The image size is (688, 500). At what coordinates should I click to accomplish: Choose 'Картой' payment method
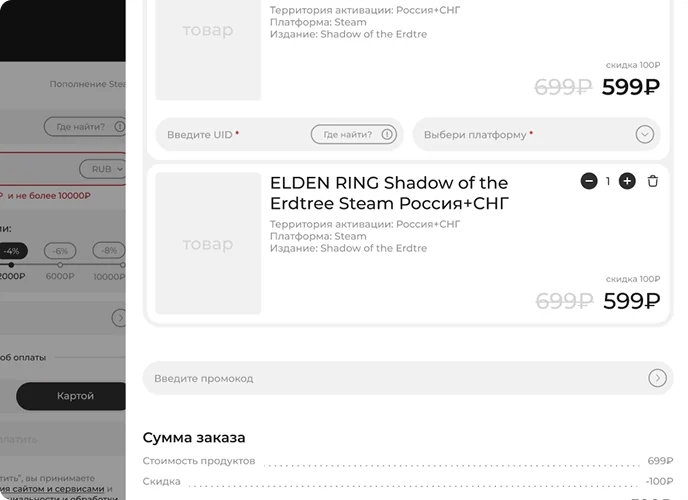74,396
